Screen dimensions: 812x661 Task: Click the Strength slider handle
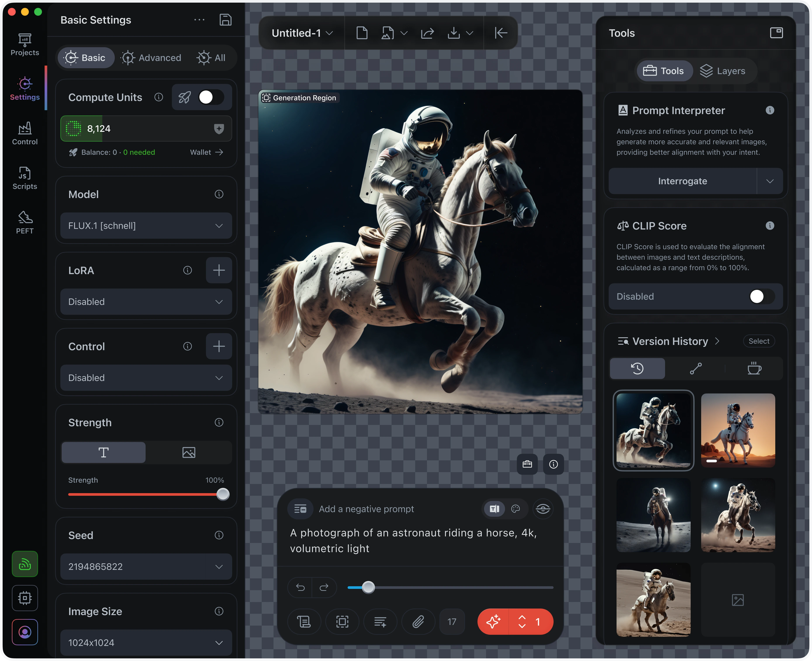coord(223,494)
